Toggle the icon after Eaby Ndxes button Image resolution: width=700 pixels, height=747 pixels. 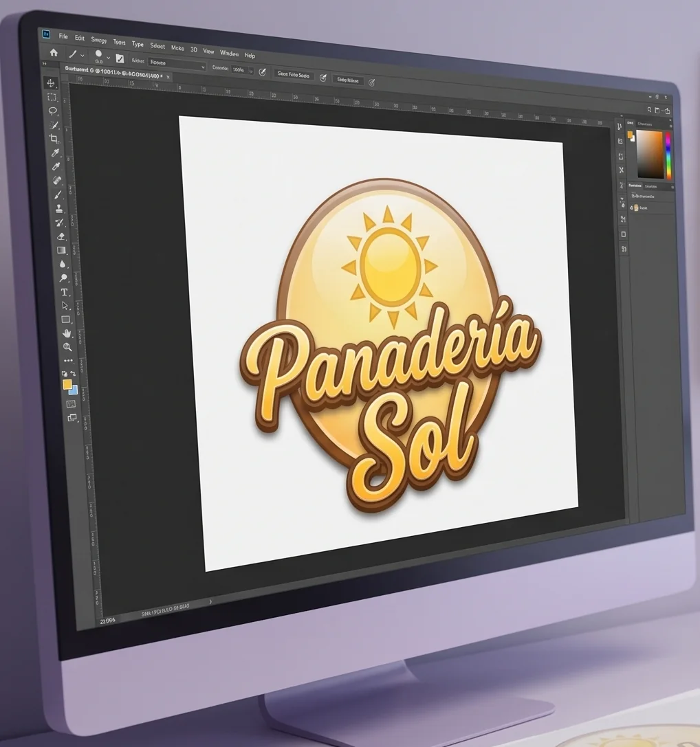(371, 82)
